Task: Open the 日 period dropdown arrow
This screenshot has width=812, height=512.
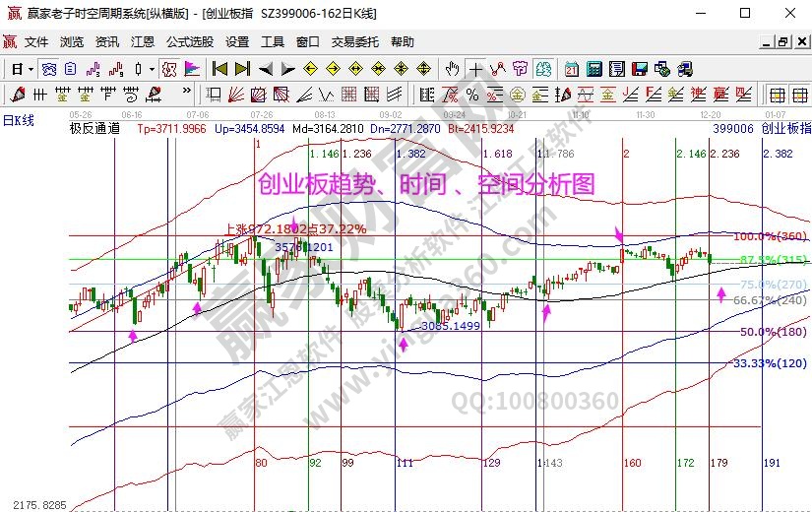Action: 31,69
